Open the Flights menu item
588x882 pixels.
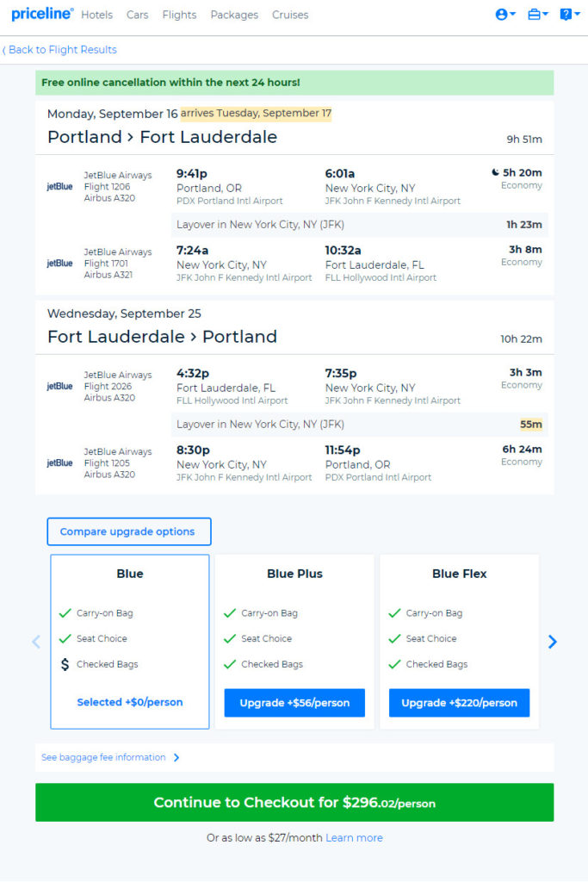click(x=179, y=15)
